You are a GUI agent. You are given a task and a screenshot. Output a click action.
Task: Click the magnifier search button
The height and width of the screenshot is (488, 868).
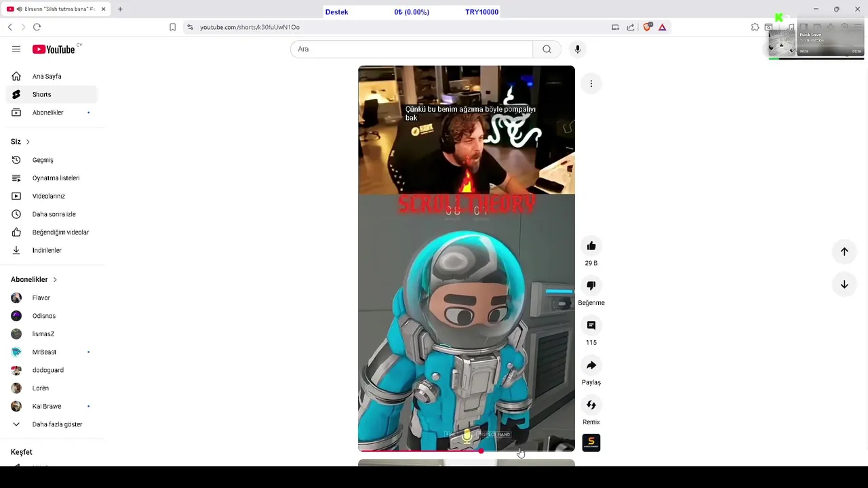point(547,49)
